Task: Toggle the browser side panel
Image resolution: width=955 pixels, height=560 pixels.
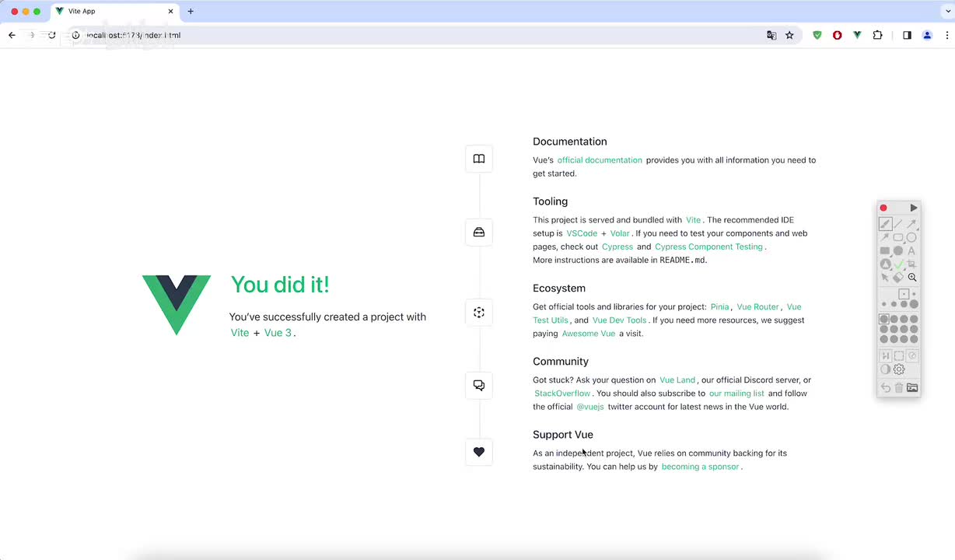Action: (x=907, y=35)
